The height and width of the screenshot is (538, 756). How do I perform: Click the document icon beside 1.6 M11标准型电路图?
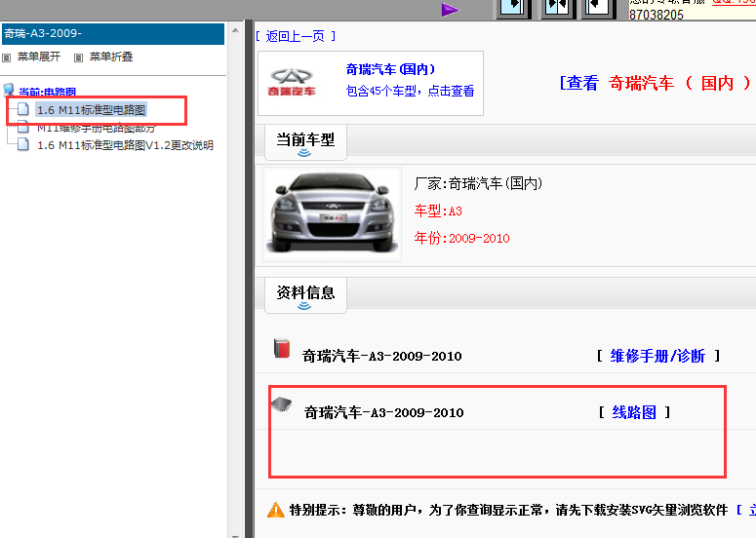pyautogui.click(x=23, y=109)
